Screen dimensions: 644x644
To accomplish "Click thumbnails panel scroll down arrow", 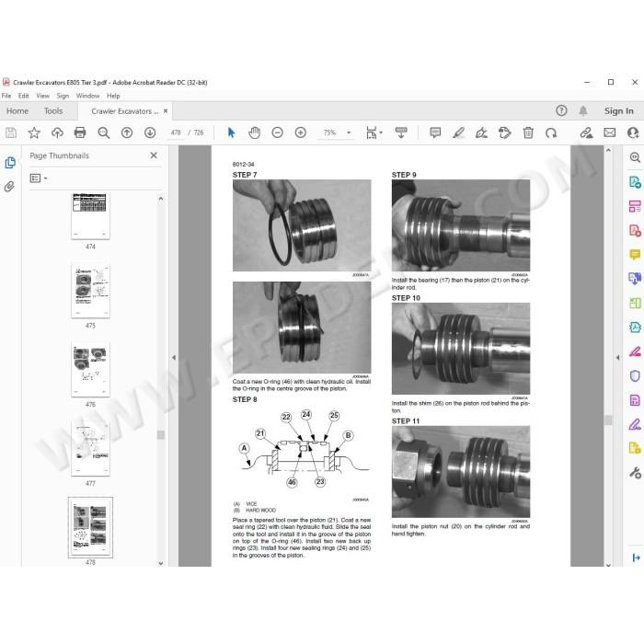I will (161, 563).
